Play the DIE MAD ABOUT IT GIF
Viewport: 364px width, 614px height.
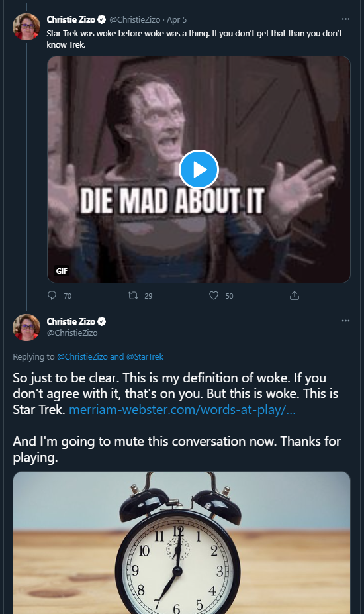[x=199, y=169]
